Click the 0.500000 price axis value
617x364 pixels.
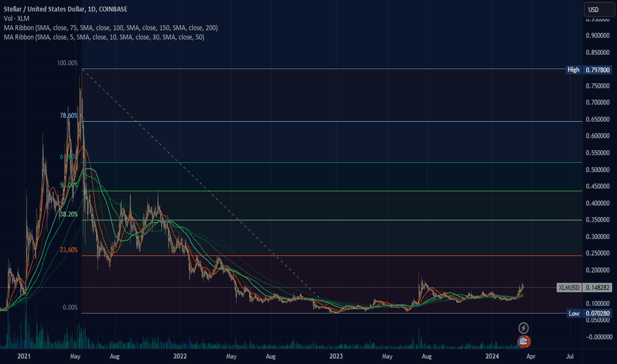coord(598,169)
